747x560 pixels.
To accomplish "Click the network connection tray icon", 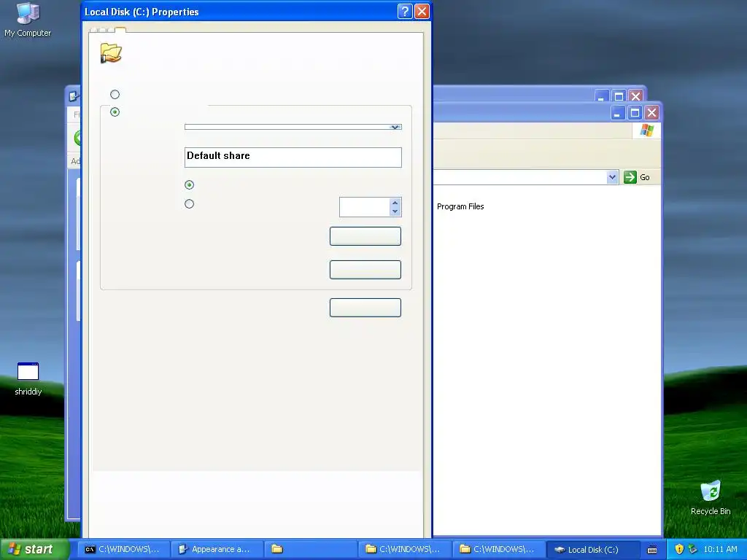I will 693,549.
